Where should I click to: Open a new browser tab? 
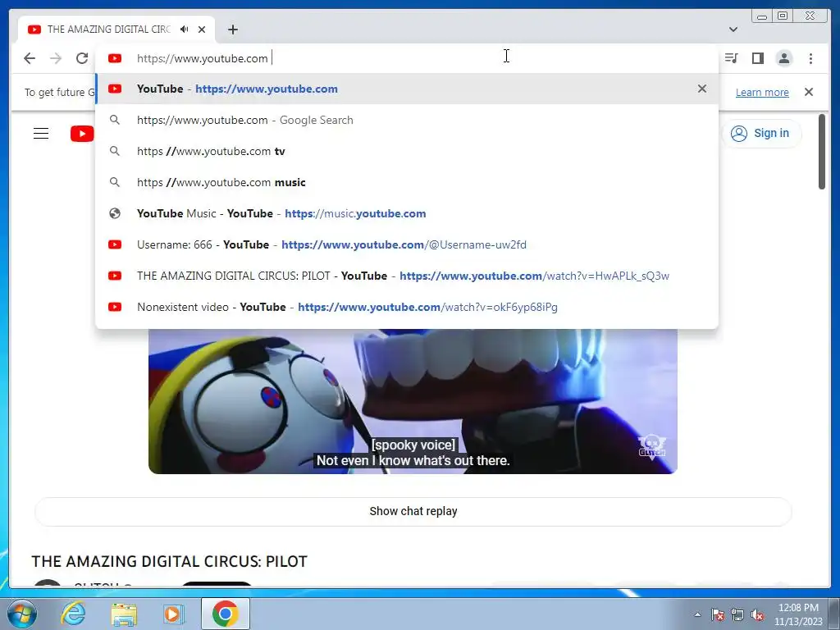[232, 30]
